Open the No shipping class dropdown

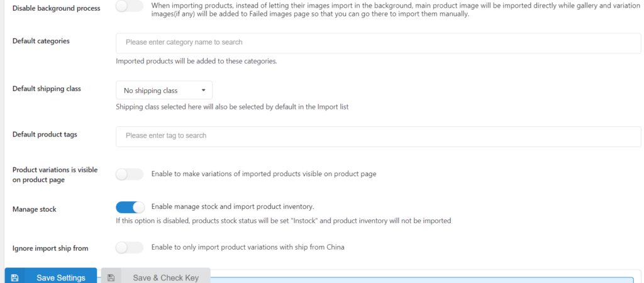(x=164, y=91)
